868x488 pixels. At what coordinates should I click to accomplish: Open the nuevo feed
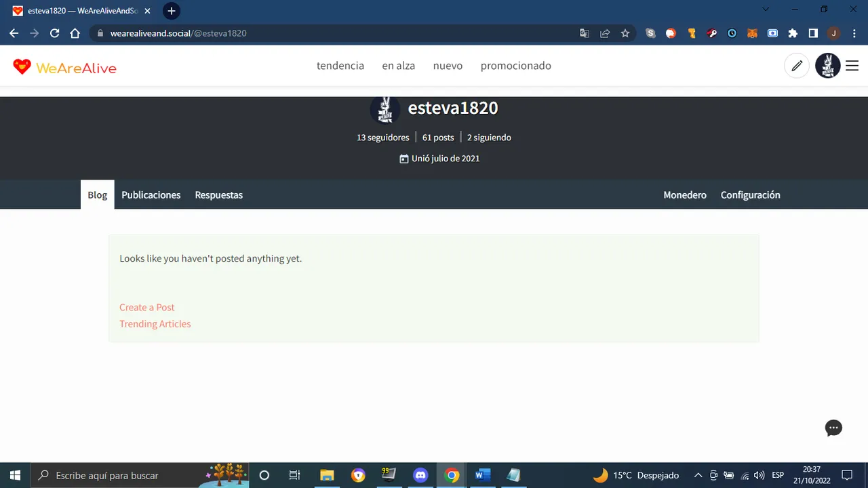coord(448,66)
